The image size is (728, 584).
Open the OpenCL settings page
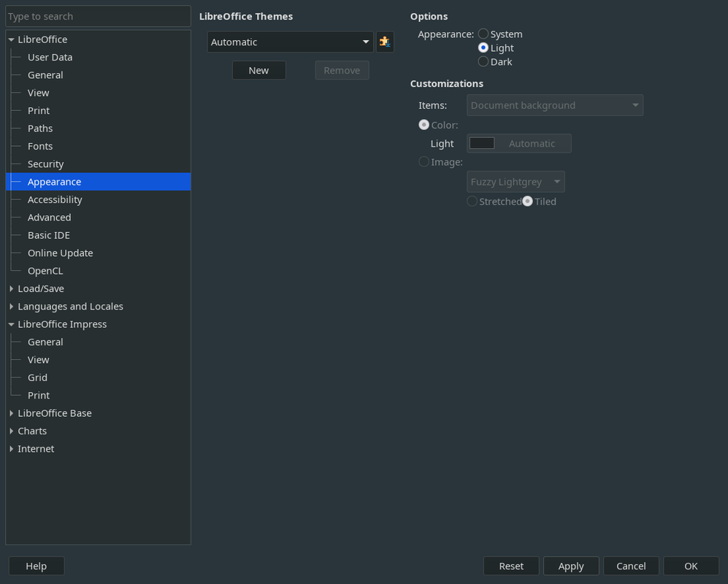45,271
